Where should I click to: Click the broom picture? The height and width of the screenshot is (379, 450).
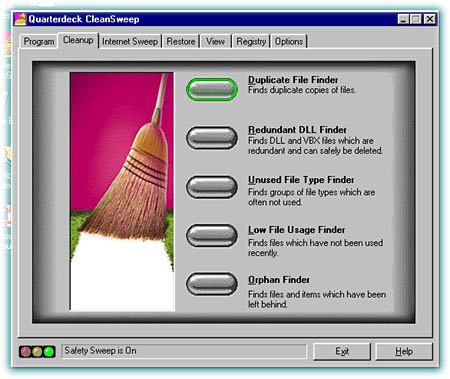click(122, 192)
